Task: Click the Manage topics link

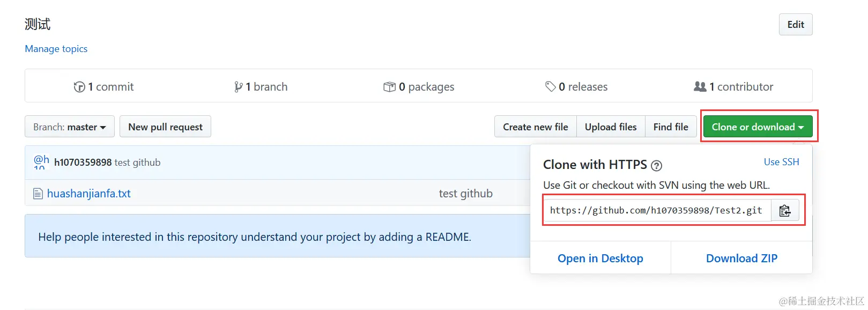Action: [56, 49]
